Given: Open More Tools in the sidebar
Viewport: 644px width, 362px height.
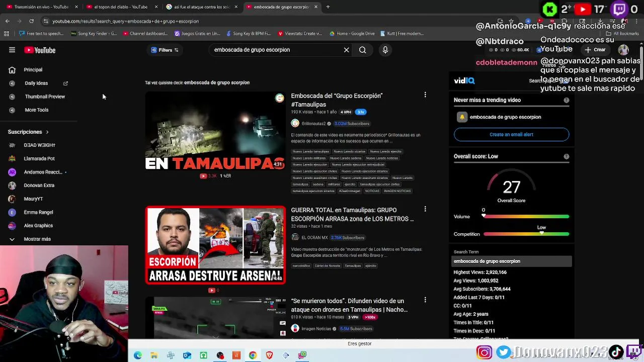Looking at the screenshot, I should click(x=37, y=110).
